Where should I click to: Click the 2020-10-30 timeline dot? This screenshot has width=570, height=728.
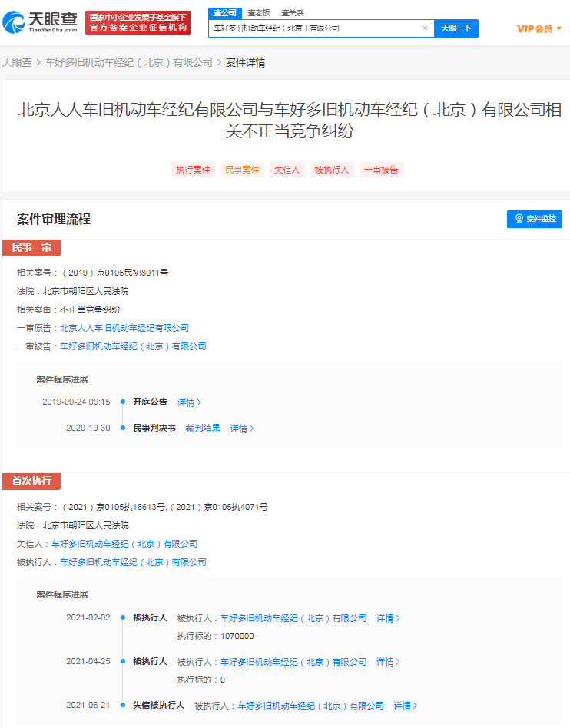coord(123,428)
